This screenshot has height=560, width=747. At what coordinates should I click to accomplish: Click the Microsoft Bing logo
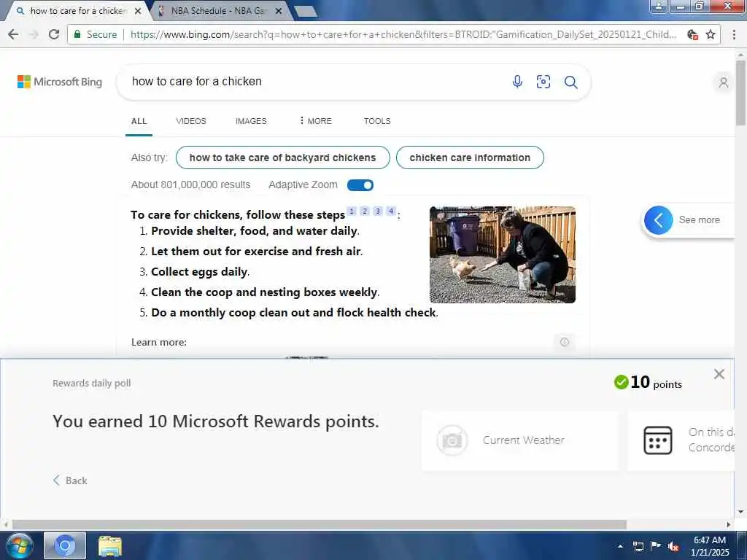coord(60,82)
